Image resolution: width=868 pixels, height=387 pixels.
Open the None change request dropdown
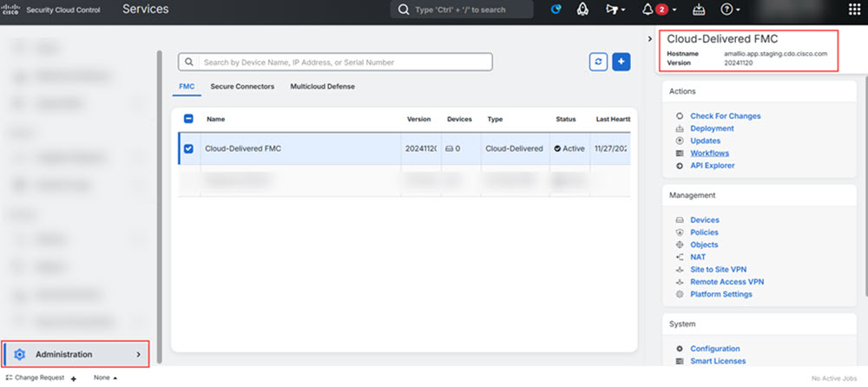coord(105,378)
